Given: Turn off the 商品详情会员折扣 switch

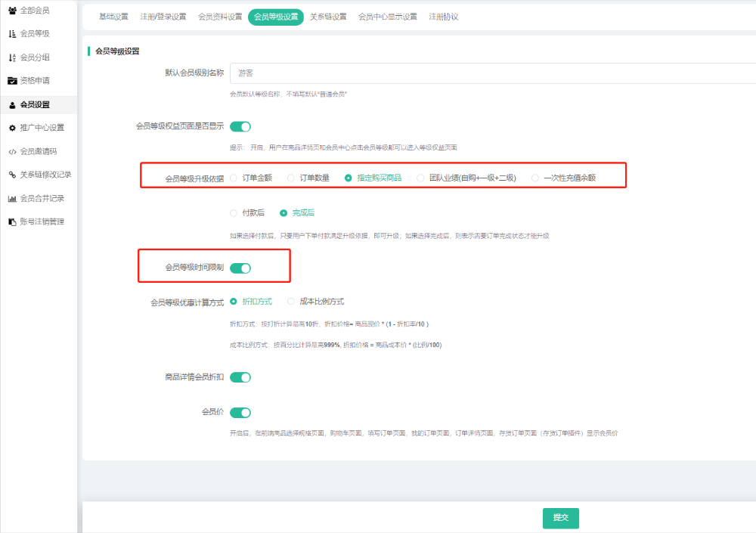Looking at the screenshot, I should (x=240, y=377).
